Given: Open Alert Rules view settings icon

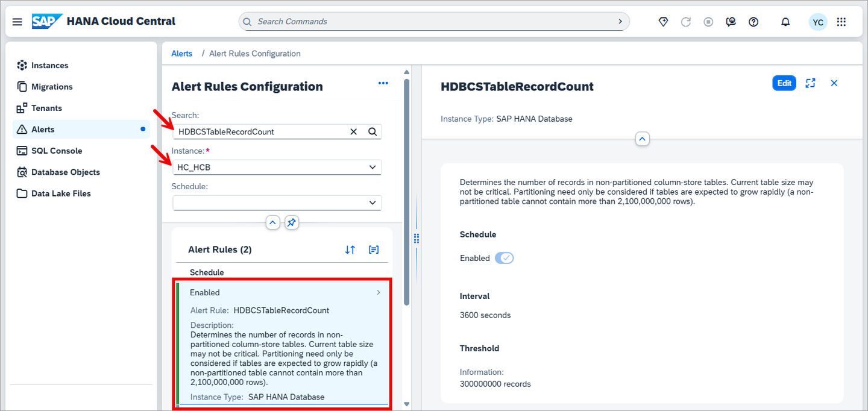Looking at the screenshot, I should (x=374, y=249).
